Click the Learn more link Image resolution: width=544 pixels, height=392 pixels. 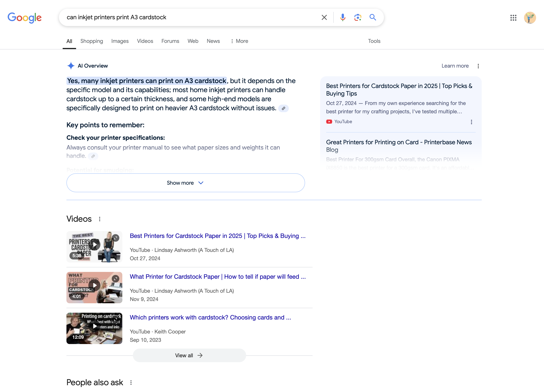pos(455,66)
